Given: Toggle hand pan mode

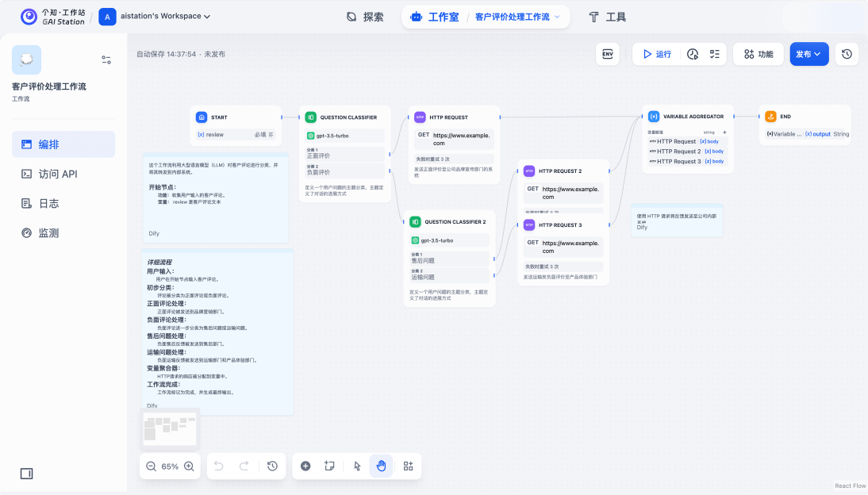Looking at the screenshot, I should 381,466.
